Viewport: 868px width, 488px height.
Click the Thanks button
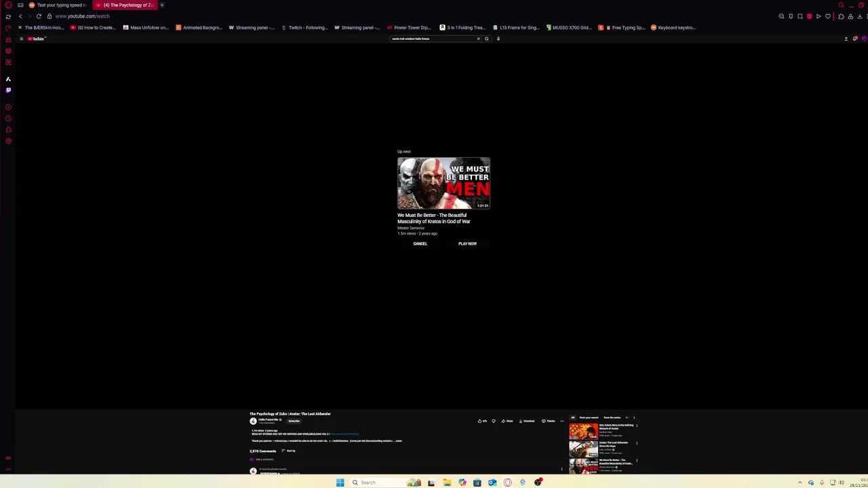(x=548, y=421)
